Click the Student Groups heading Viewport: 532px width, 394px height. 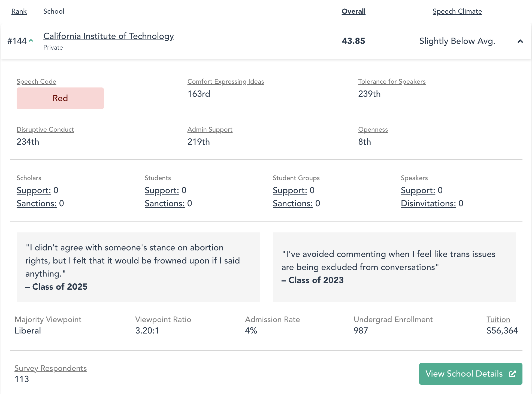[x=296, y=178]
